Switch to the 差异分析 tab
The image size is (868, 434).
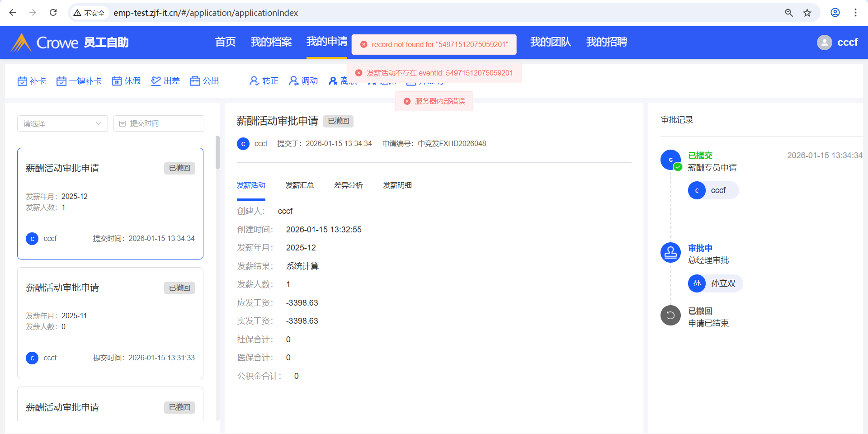348,185
